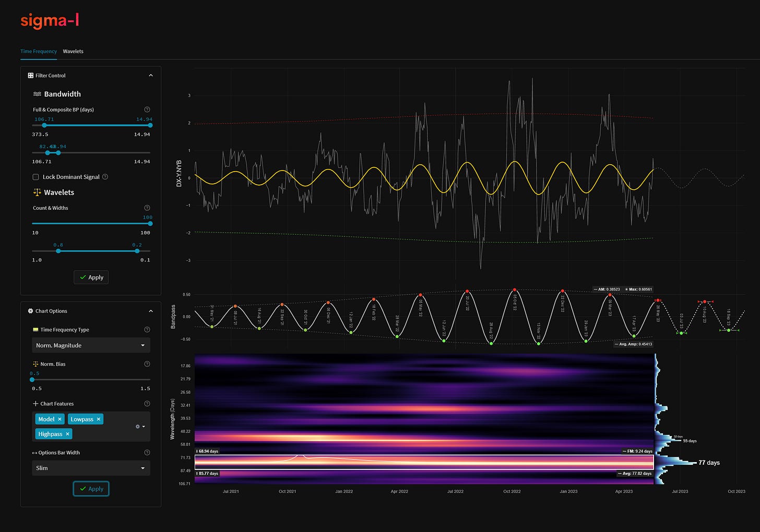This screenshot has width=760, height=532.
Task: Open help for Norm. Bias
Action: (x=147, y=364)
